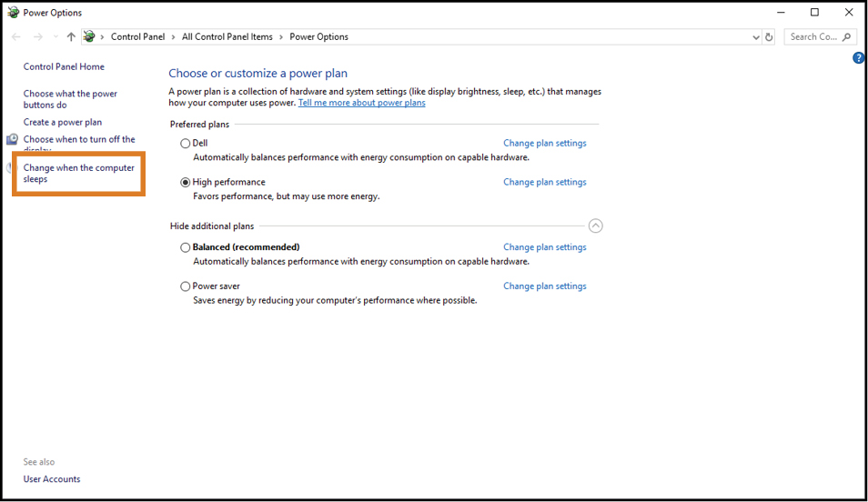Open help with the question mark icon

tap(859, 57)
